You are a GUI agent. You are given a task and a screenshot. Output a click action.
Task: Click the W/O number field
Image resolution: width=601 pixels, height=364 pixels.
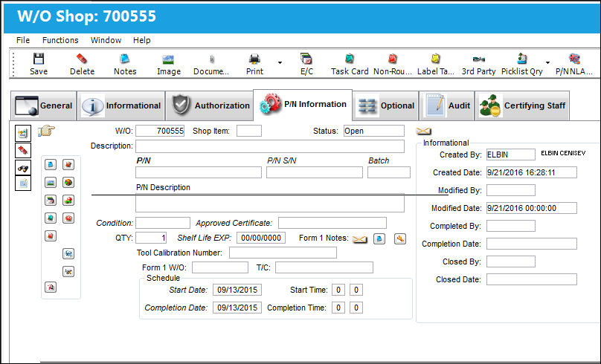[x=160, y=131]
